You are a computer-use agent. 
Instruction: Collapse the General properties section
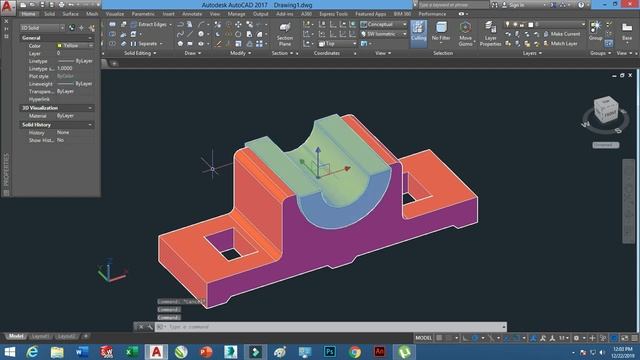90,38
